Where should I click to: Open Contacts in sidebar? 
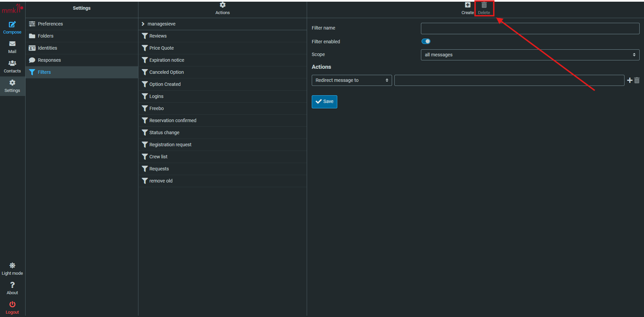point(12,67)
